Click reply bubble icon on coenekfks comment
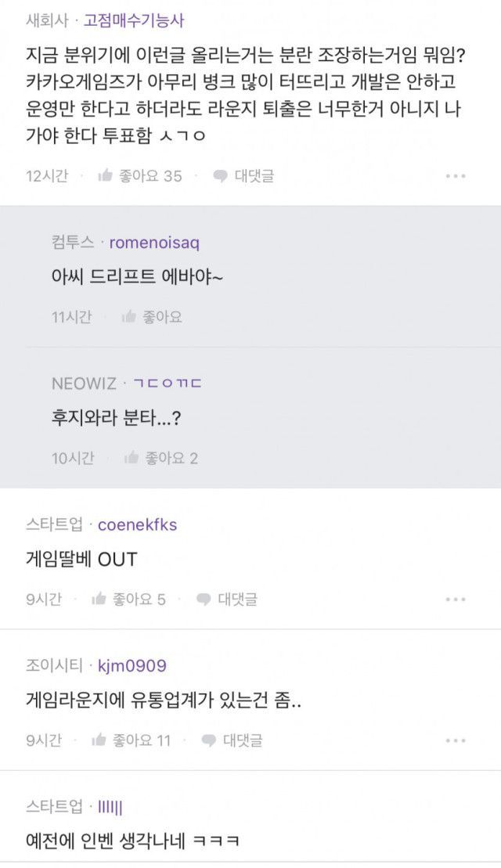Screen dimensions: 501x868 tap(204, 600)
